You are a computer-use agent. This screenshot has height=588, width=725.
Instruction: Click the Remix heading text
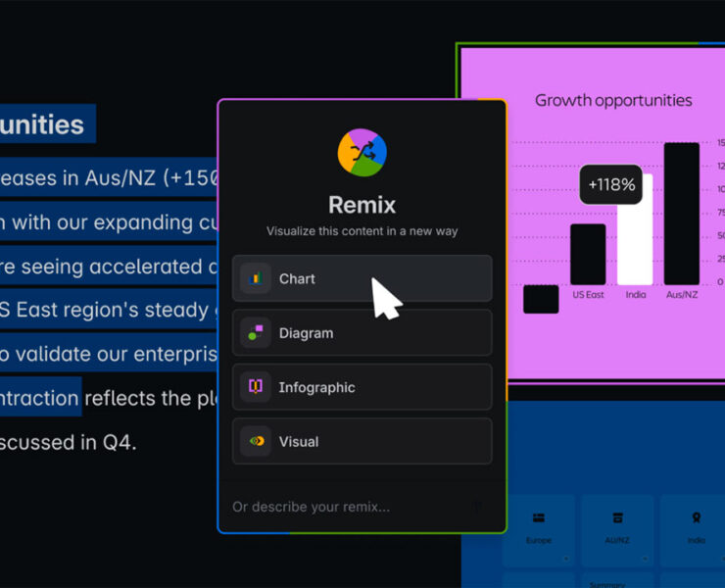click(x=362, y=205)
